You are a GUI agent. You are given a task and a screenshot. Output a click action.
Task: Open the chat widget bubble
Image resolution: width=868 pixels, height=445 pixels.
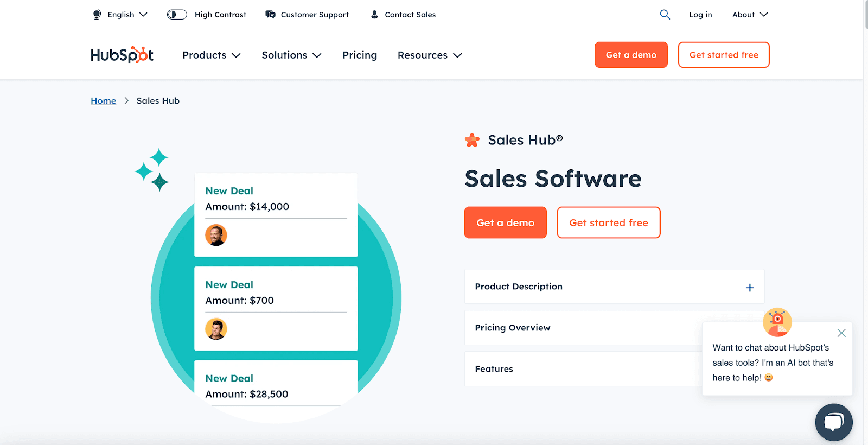833,422
